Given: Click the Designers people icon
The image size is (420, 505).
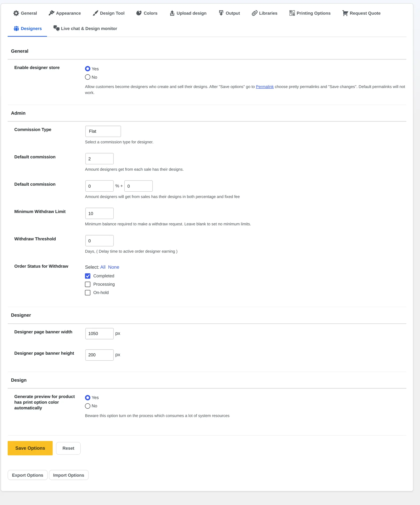Looking at the screenshot, I should coord(16,28).
